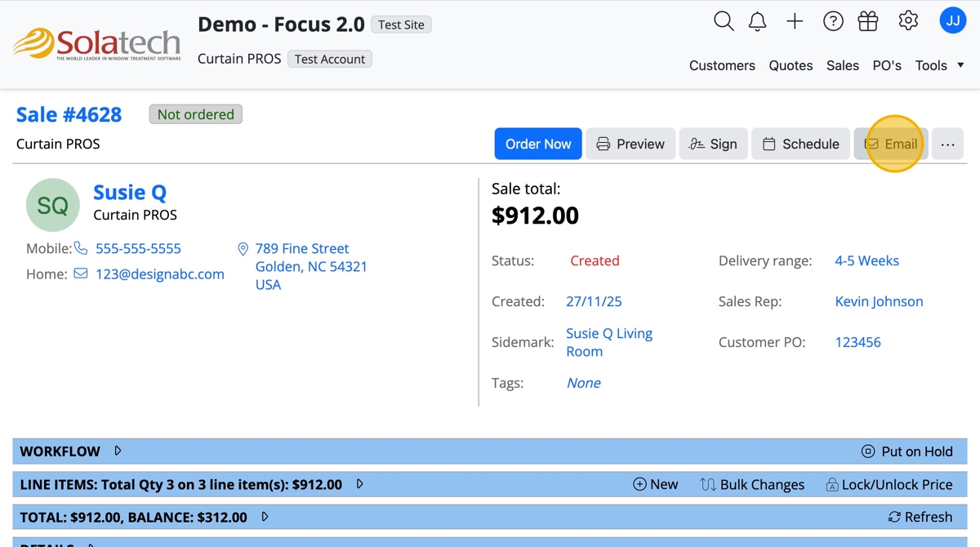Click the Solatech logo
Viewport: 980px width, 547px height.
pos(97,45)
